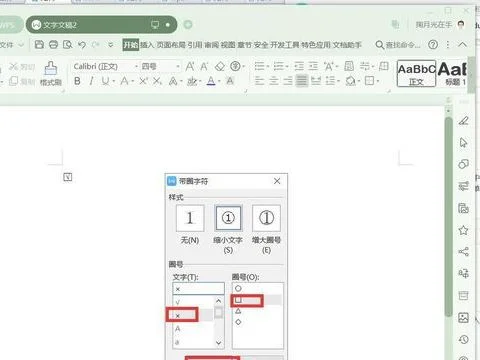The width and height of the screenshot is (480, 360).
Task: Collapse the ribbon with the chevron
Action: point(462,44)
